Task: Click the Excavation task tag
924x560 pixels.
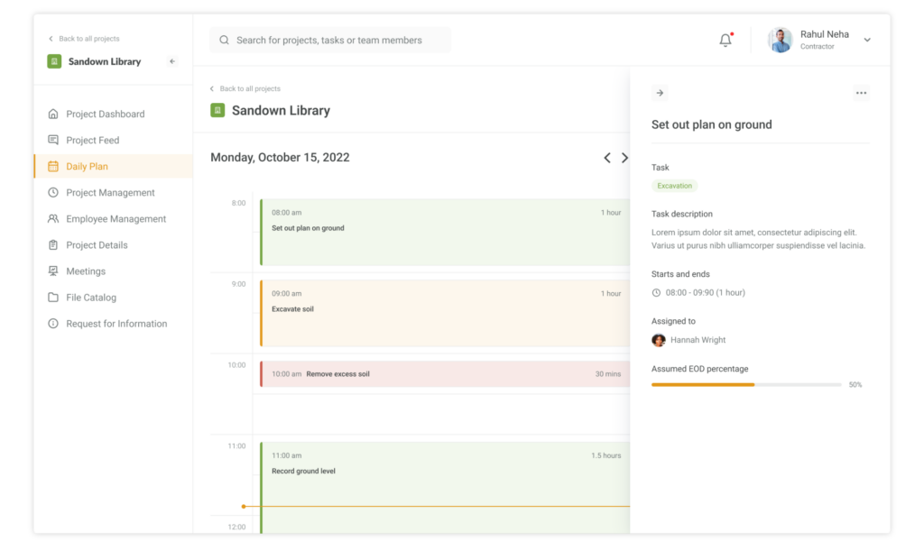Action: (x=674, y=186)
